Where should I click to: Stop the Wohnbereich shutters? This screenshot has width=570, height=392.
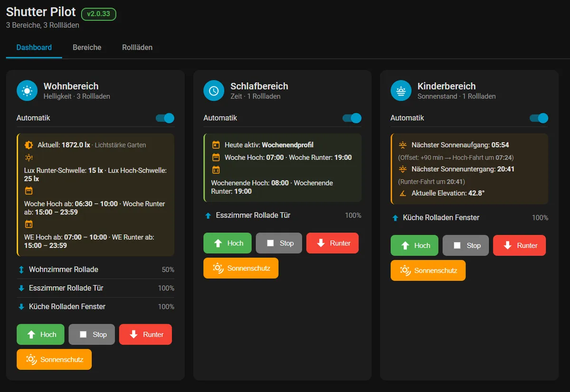tap(92, 335)
